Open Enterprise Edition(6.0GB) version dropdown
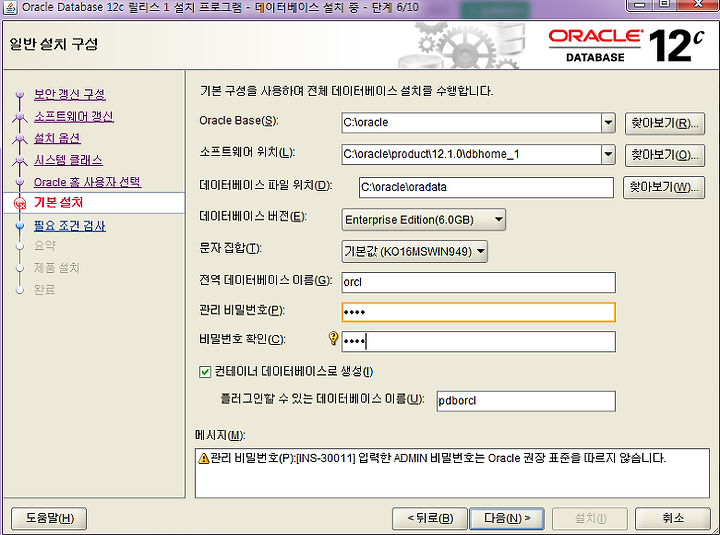The width and height of the screenshot is (720, 535). coord(423,220)
